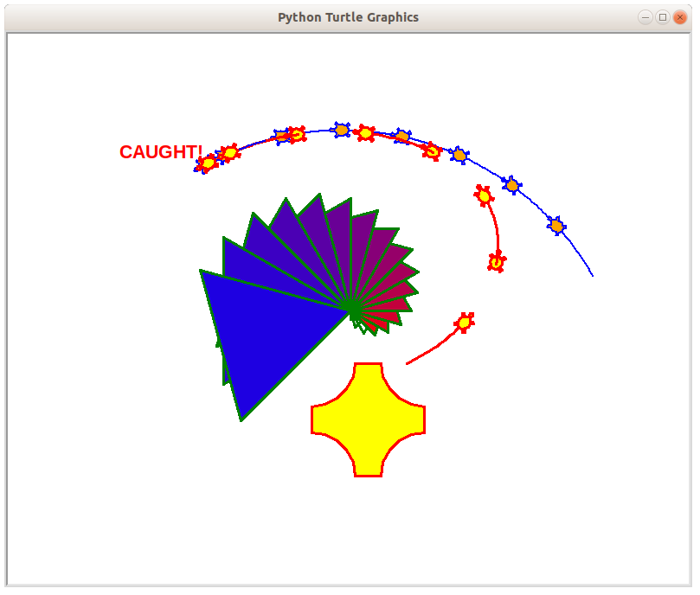700x595 pixels.
Task: Click the lowest blue turtle stamp on the blue arc
Action: pos(556,226)
